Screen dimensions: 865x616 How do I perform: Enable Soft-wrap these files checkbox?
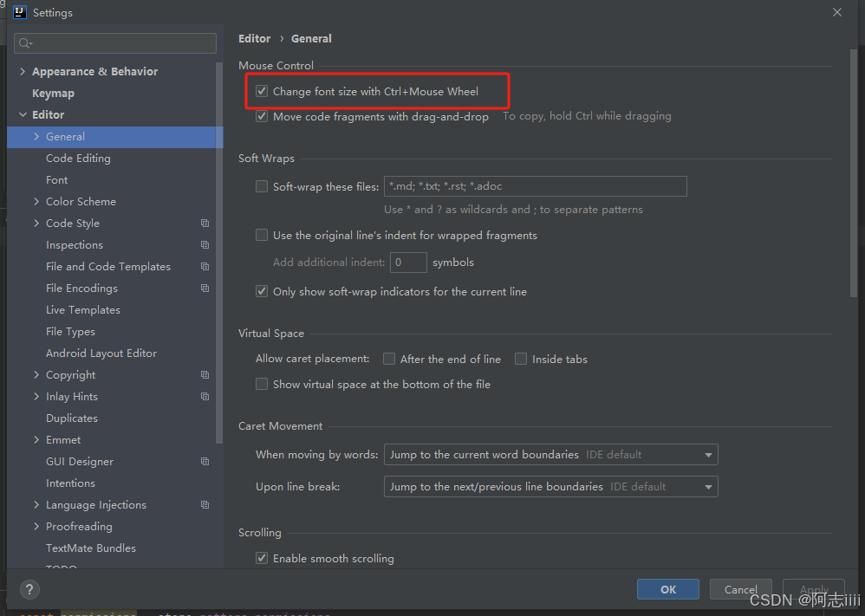click(x=262, y=186)
